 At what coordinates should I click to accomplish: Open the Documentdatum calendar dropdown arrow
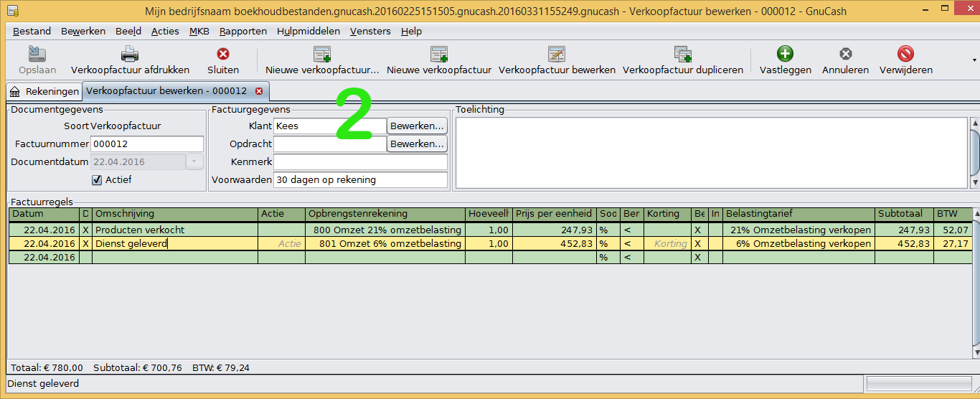pos(194,161)
